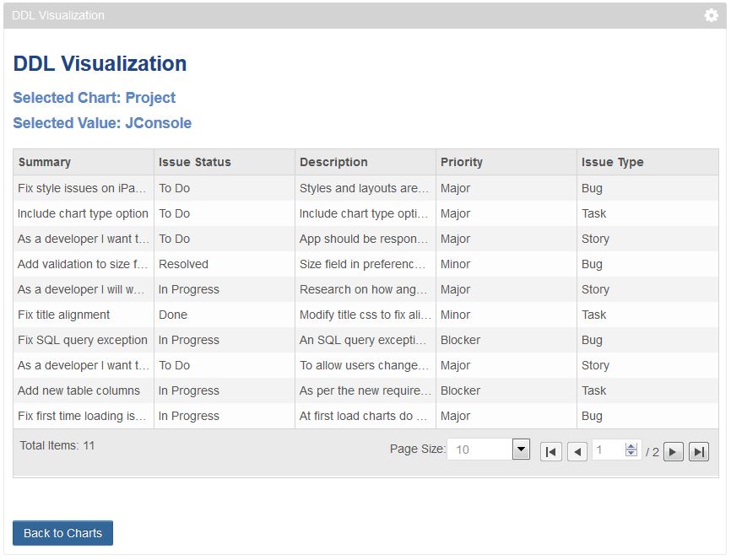The width and height of the screenshot is (731, 560).
Task: Click the page number input field
Action: pyautogui.click(x=608, y=450)
